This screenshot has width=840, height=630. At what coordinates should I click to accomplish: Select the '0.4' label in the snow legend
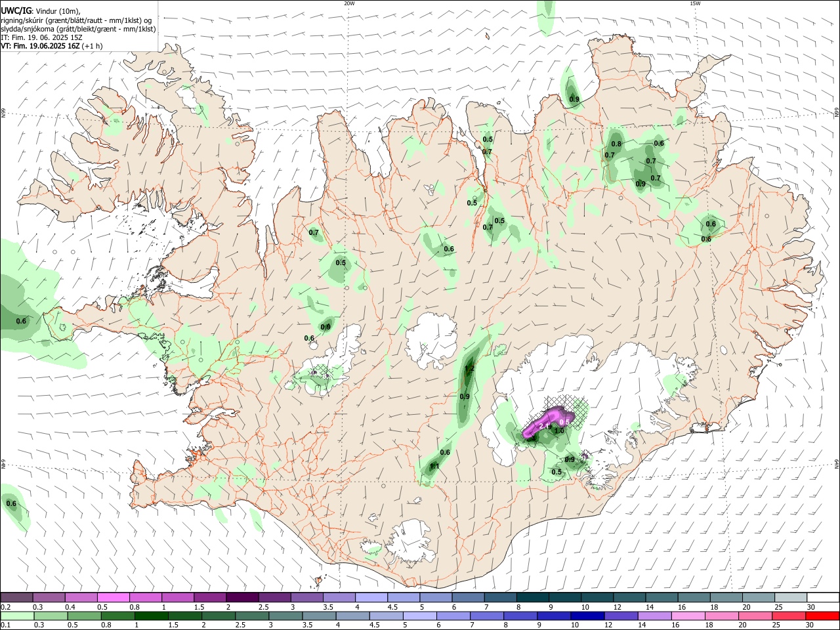coord(70,607)
